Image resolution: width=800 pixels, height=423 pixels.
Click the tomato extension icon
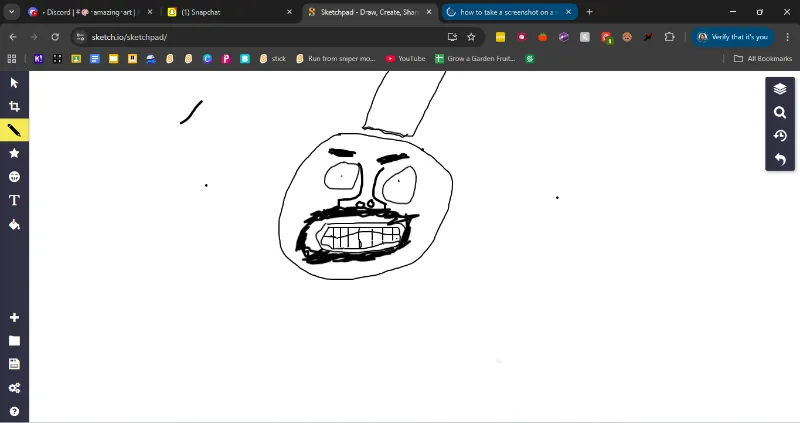pyautogui.click(x=542, y=37)
